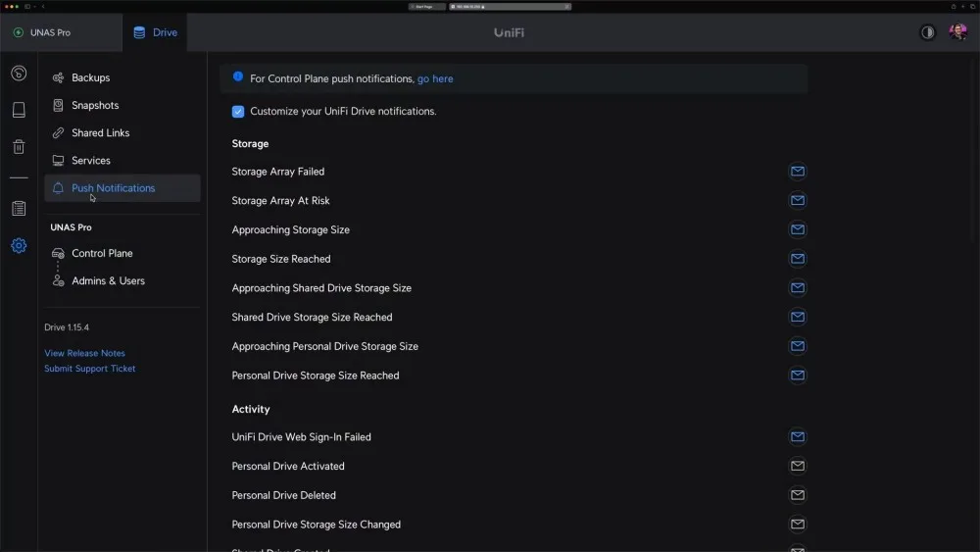The image size is (980, 552).
Task: Follow the 'go here' Control Plane link
Action: pos(435,78)
